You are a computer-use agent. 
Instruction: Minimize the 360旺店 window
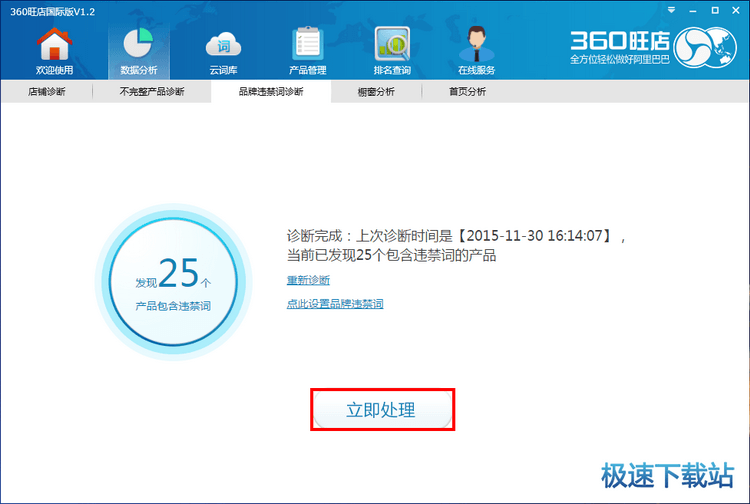coord(693,11)
